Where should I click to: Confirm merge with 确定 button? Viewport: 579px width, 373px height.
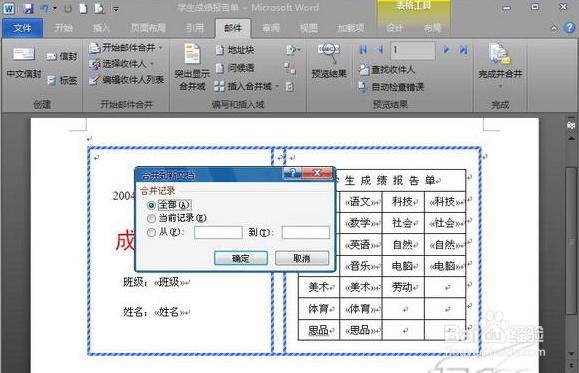point(241,258)
